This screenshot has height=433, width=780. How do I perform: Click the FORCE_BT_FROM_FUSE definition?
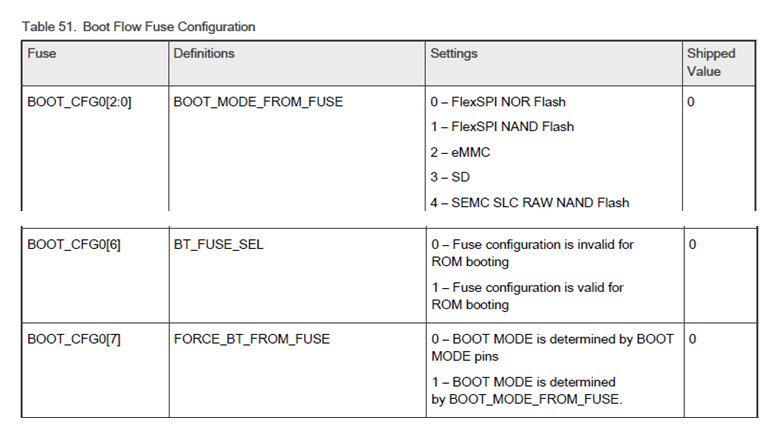click(252, 339)
